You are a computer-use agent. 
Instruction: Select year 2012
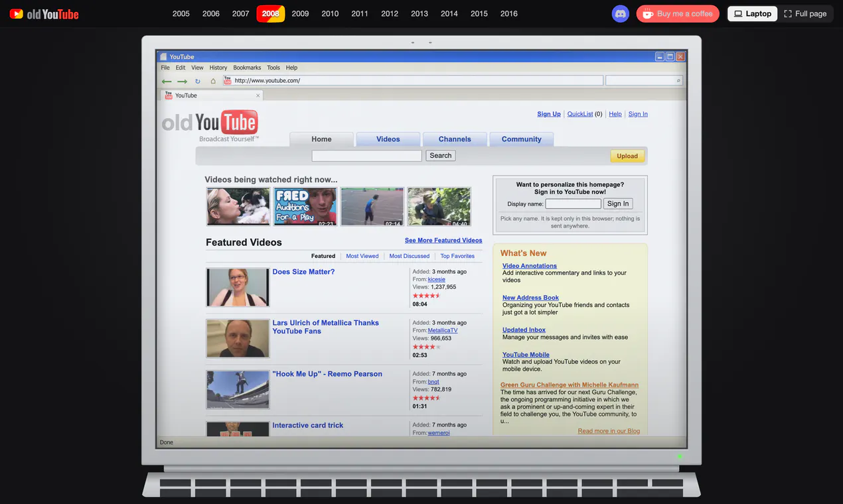390,14
